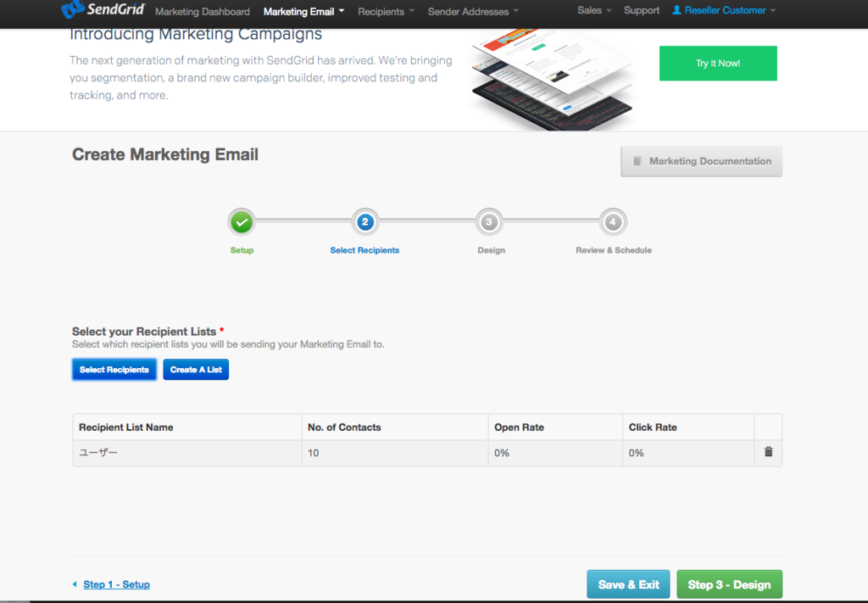Click the Marketing Campaigns preview image
The height and width of the screenshot is (603, 868).
tap(553, 80)
